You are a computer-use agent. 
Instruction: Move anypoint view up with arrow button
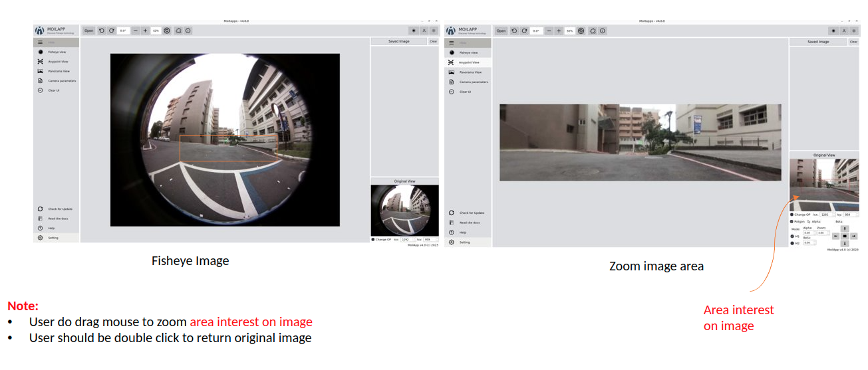(x=845, y=229)
